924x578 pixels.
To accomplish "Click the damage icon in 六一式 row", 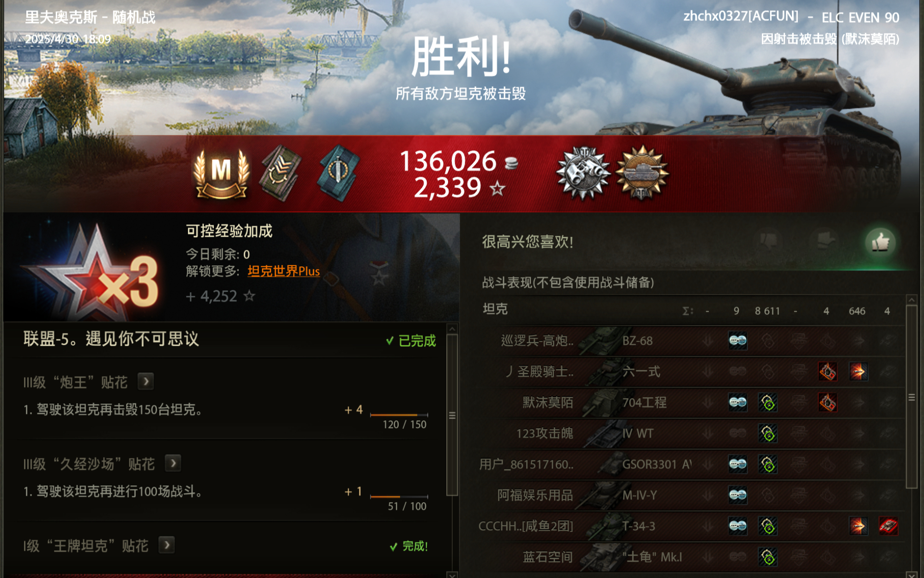I will [x=858, y=372].
